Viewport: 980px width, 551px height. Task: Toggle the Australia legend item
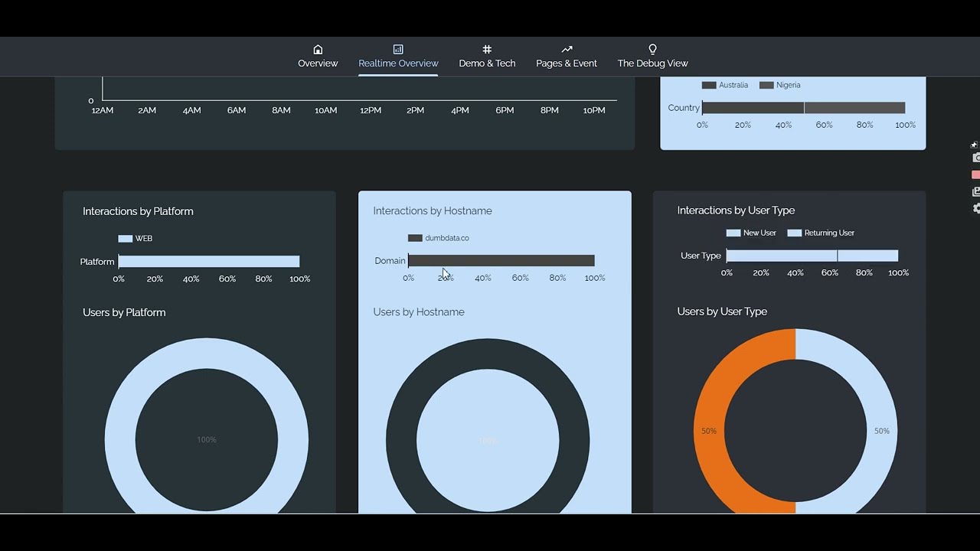[x=724, y=85]
